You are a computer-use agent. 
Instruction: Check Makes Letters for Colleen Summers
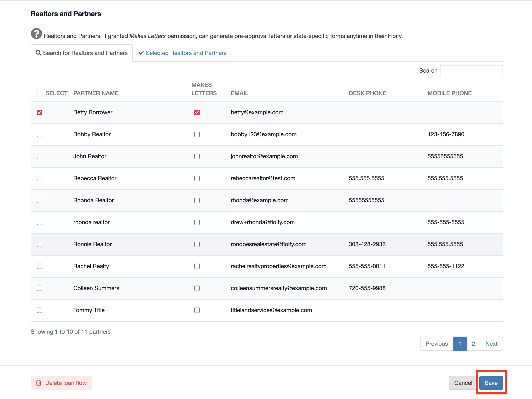pos(197,288)
